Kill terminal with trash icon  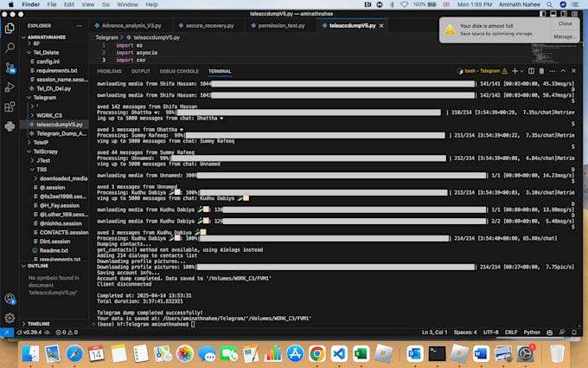(x=541, y=71)
